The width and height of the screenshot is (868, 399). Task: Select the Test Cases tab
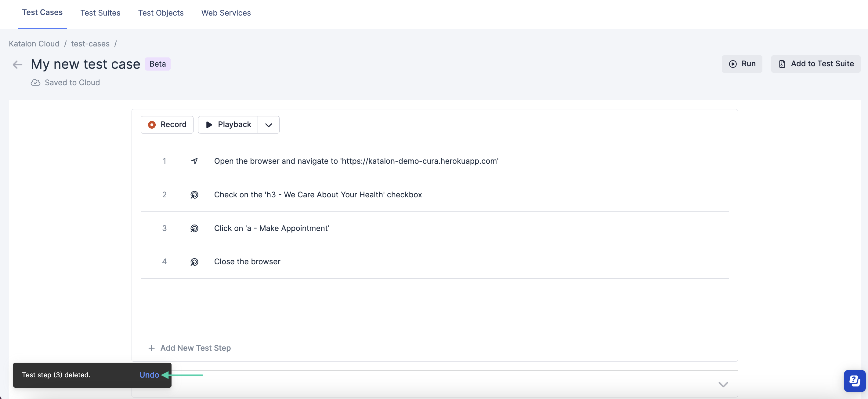42,12
